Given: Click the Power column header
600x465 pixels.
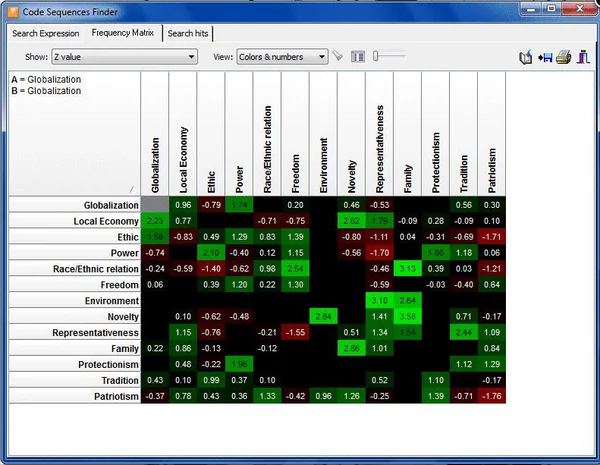Looking at the screenshot, I should point(239,134).
